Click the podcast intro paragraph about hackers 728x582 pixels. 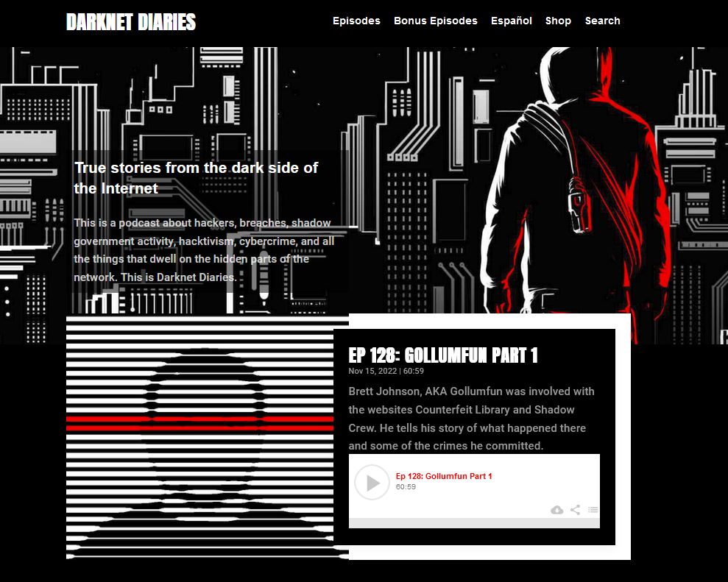click(204, 249)
